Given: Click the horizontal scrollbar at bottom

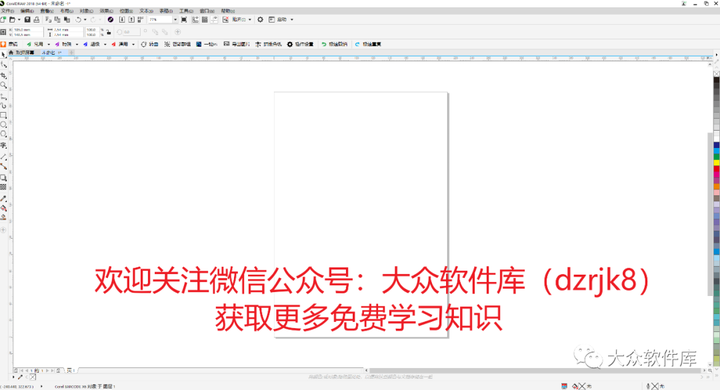Looking at the screenshot, I should pos(534,370).
